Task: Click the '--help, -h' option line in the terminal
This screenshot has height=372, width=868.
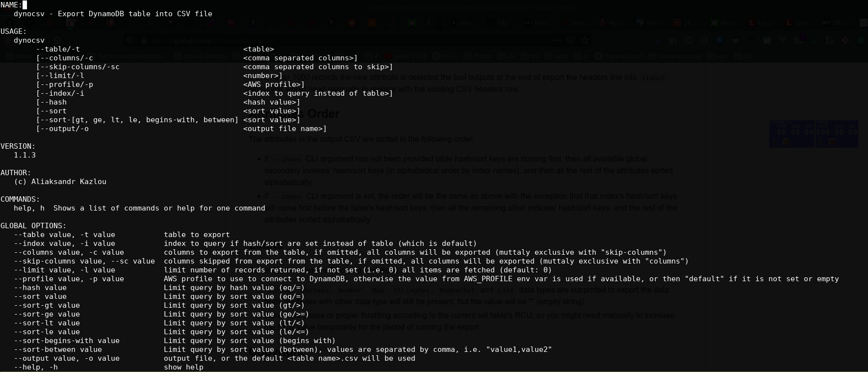Action: click(36, 367)
